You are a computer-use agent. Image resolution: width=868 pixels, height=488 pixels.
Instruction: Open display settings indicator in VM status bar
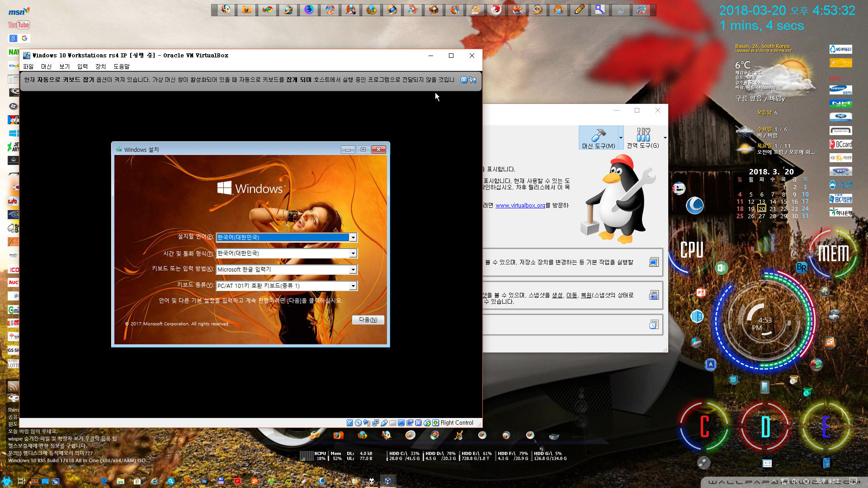tap(401, 423)
